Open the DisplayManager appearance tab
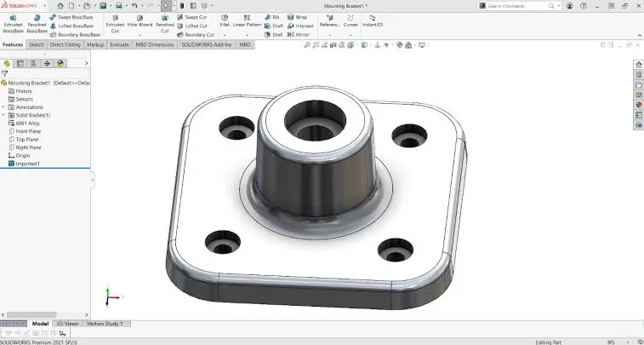Image resolution: width=644 pixels, height=345 pixels. (62, 63)
